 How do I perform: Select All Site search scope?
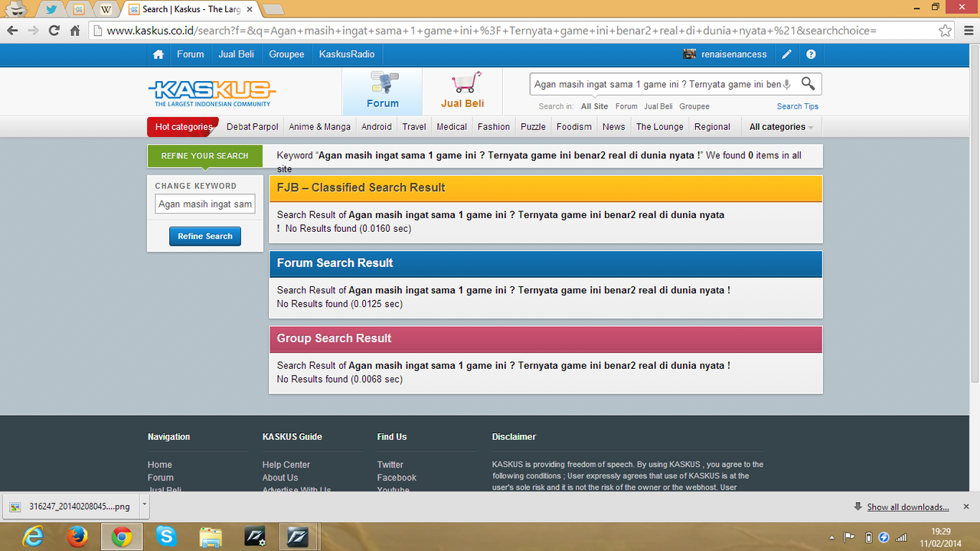point(594,106)
